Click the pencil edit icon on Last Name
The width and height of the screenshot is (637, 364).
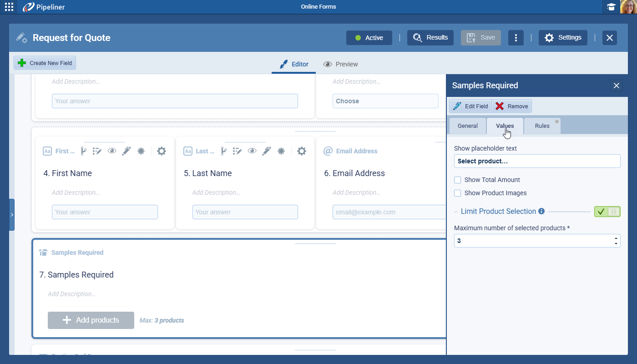pyautogui.click(x=267, y=151)
